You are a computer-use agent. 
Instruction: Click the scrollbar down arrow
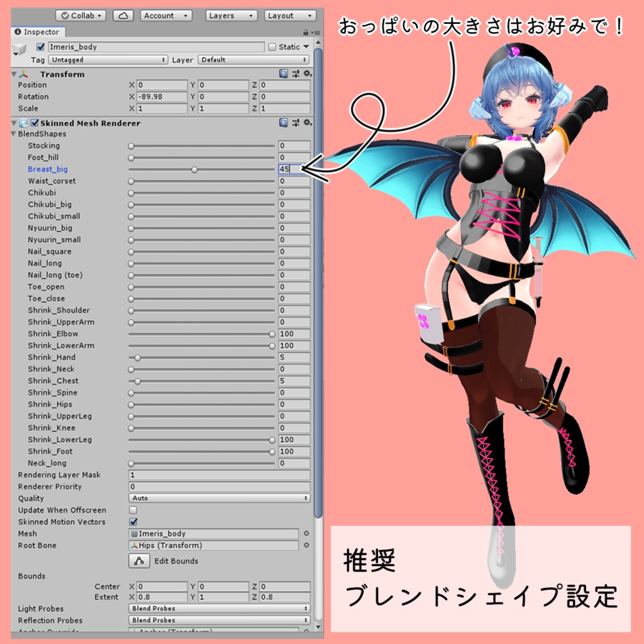point(318,627)
